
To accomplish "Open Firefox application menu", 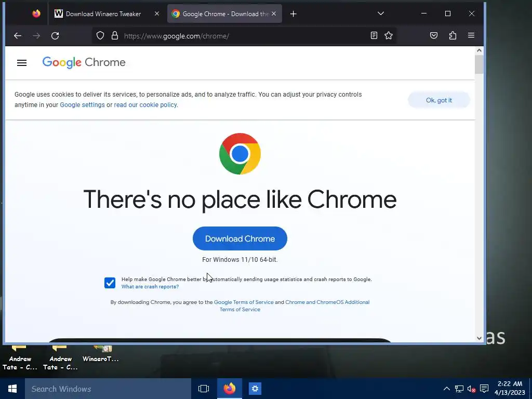I will pos(471,35).
